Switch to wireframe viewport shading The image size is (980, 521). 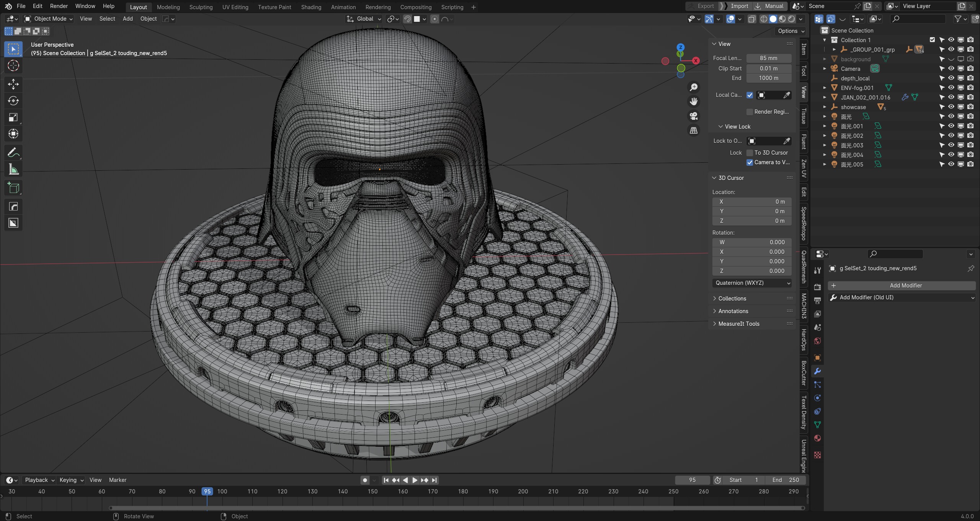pyautogui.click(x=764, y=19)
